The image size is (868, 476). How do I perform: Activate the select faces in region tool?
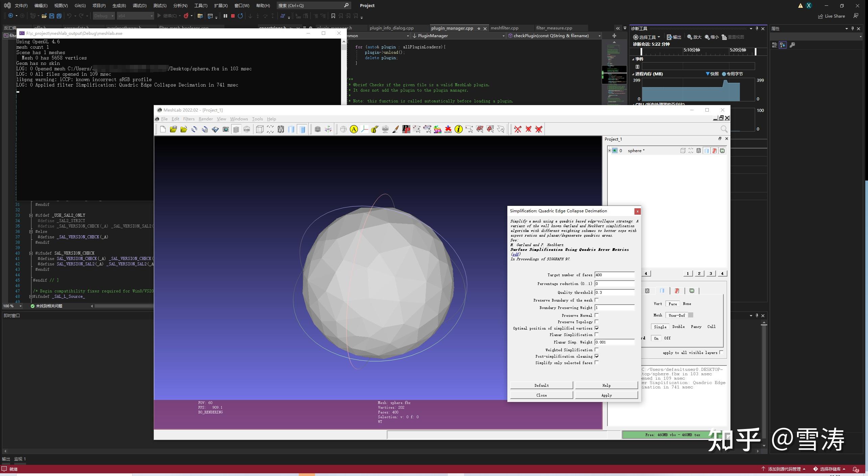pyautogui.click(x=480, y=129)
